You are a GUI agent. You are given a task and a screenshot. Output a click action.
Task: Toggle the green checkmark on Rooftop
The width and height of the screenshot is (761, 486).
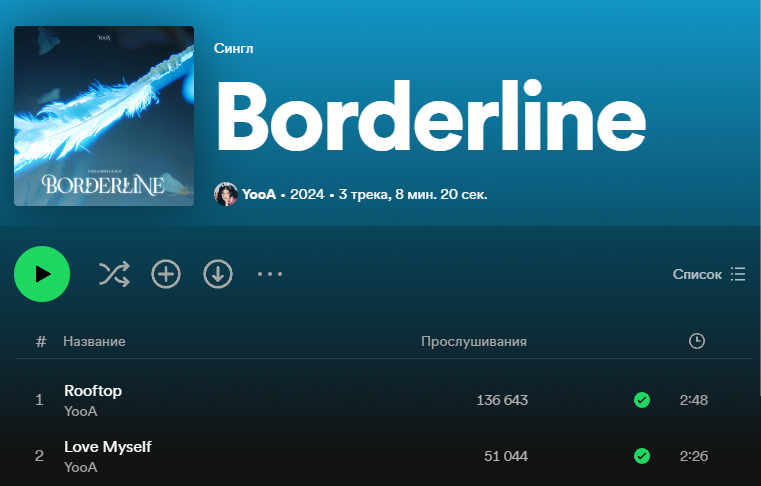[x=642, y=400]
